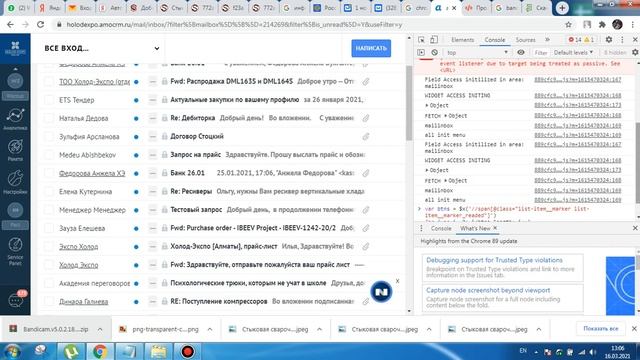
Task: Toggle unread dot on ETS Тендер email
Action: coord(136,100)
